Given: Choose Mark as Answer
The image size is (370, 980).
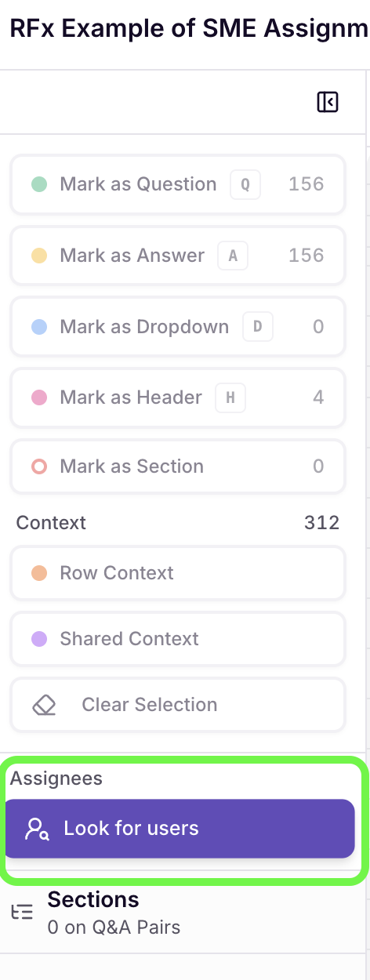Looking at the screenshot, I should pos(178,256).
